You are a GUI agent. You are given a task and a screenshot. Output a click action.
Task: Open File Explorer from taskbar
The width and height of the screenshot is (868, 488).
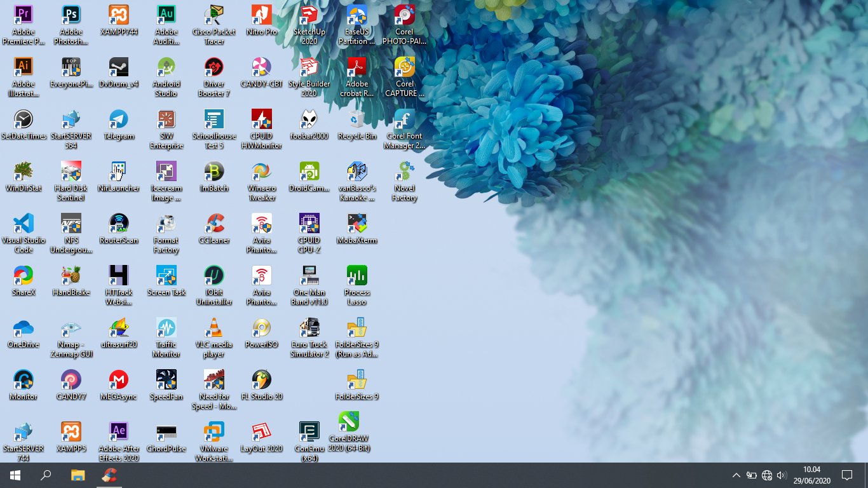tap(78, 475)
